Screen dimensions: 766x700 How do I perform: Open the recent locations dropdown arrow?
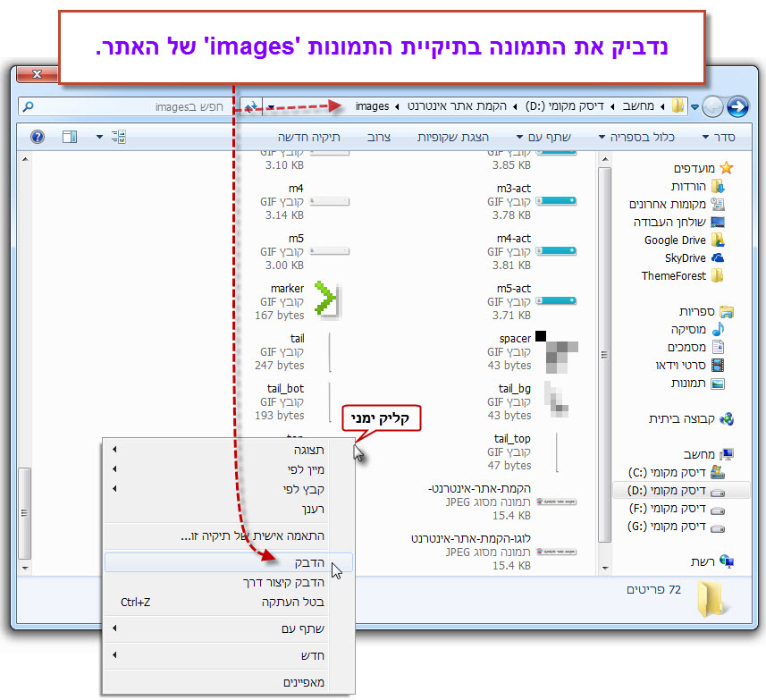tap(694, 106)
